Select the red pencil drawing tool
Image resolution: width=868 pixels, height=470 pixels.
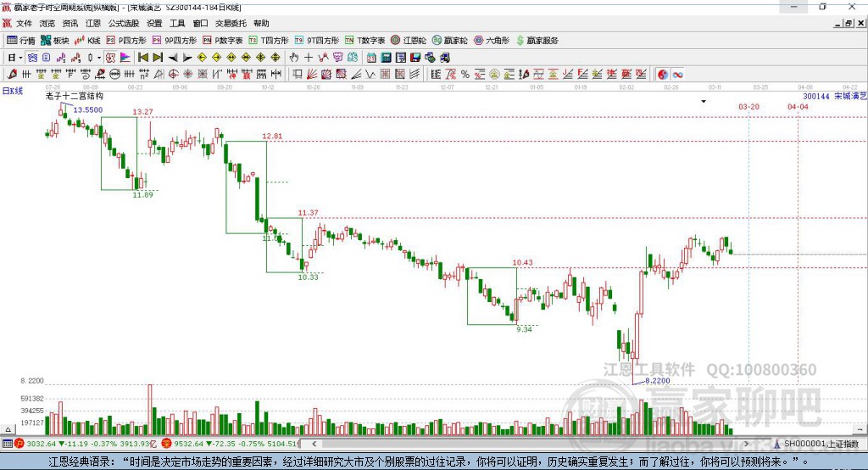pyautogui.click(x=12, y=75)
